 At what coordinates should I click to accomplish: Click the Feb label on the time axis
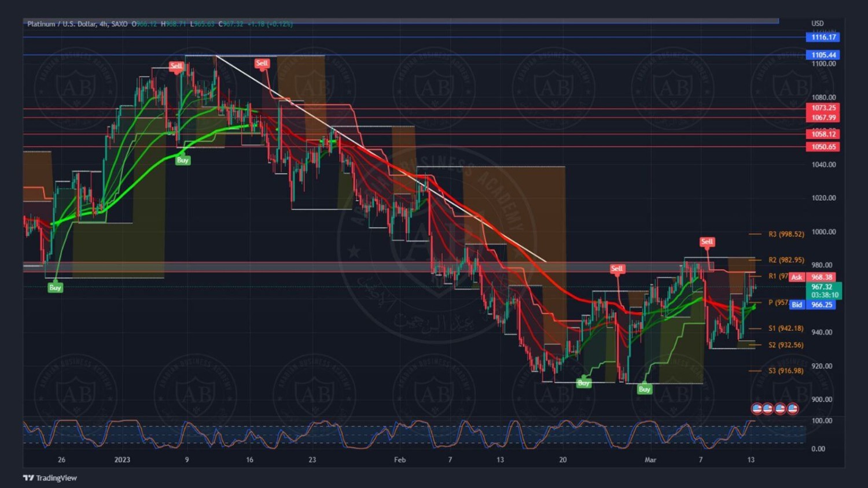pos(400,460)
